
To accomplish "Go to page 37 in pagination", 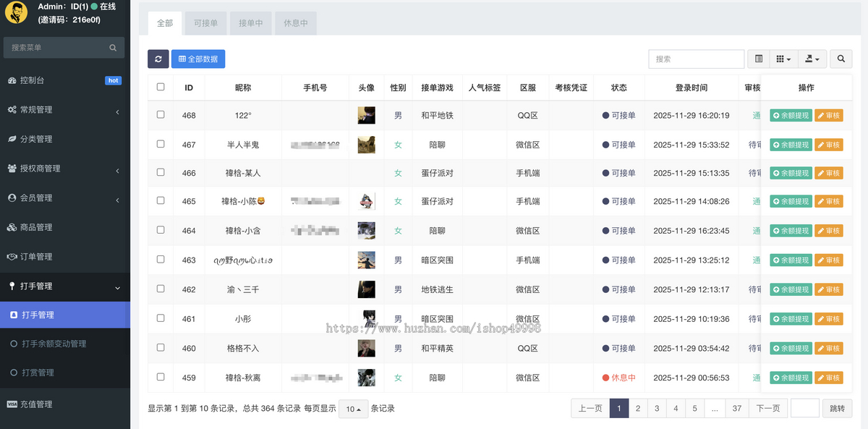I will 736,408.
